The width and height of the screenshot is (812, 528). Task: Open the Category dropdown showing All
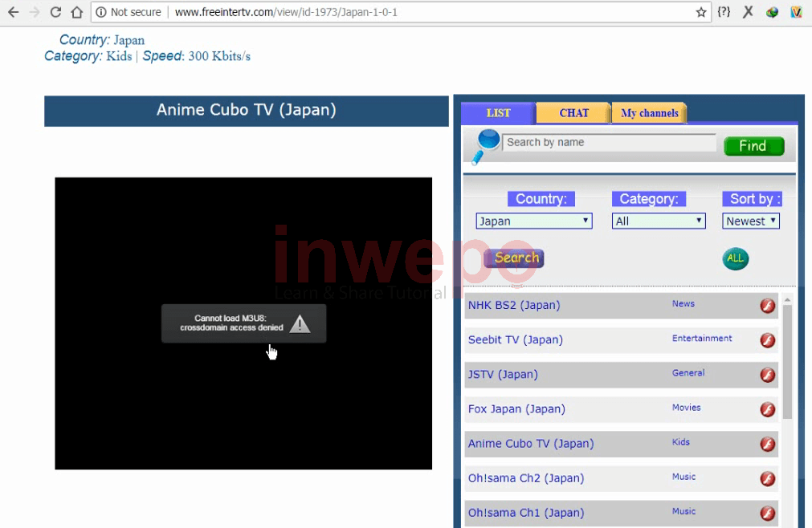click(659, 221)
